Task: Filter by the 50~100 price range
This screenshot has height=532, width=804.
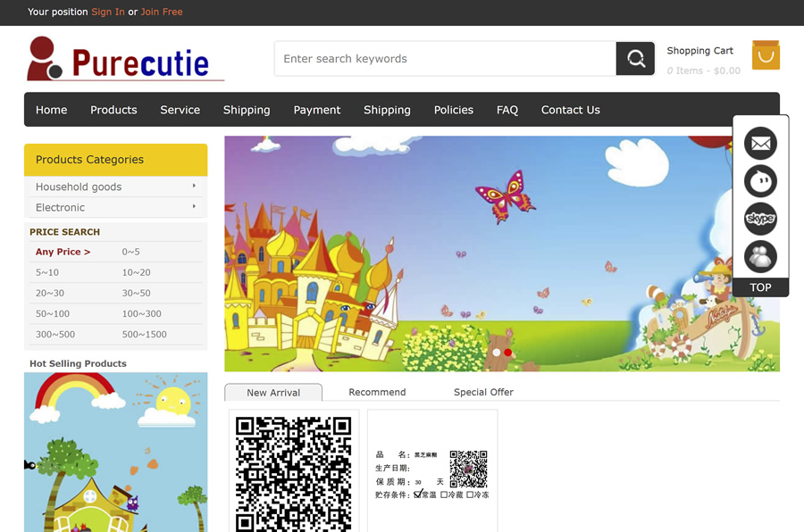Action: coord(53,313)
